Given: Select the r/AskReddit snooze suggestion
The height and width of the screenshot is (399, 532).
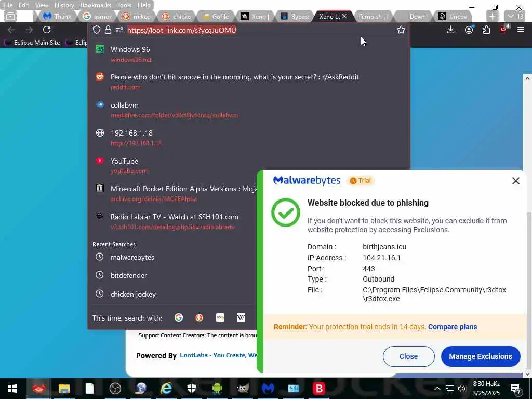Looking at the screenshot, I should [x=249, y=82].
